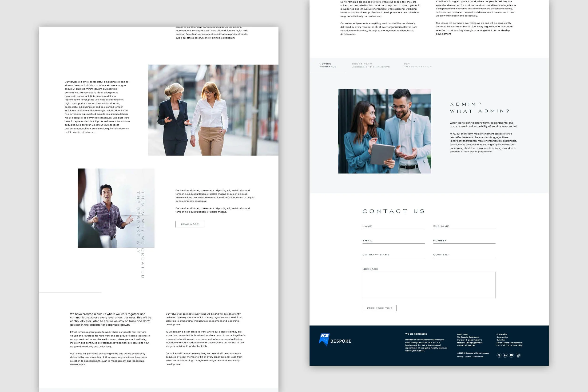Click into the Email field
The image size is (588, 392).
pyautogui.click(x=393, y=241)
